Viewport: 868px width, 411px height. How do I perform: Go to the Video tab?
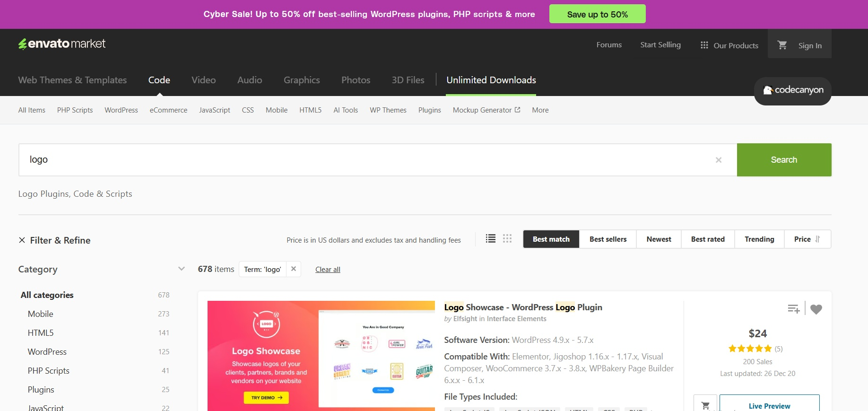click(204, 80)
